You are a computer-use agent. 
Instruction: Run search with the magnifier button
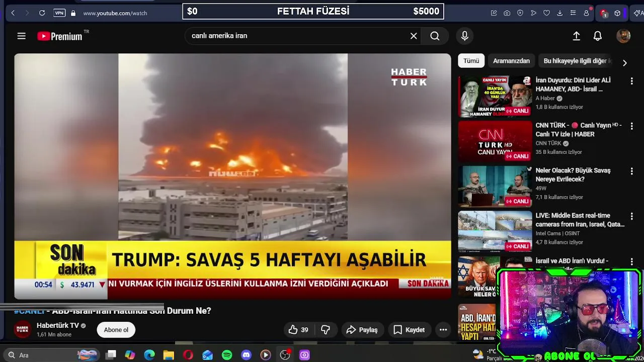coord(435,36)
